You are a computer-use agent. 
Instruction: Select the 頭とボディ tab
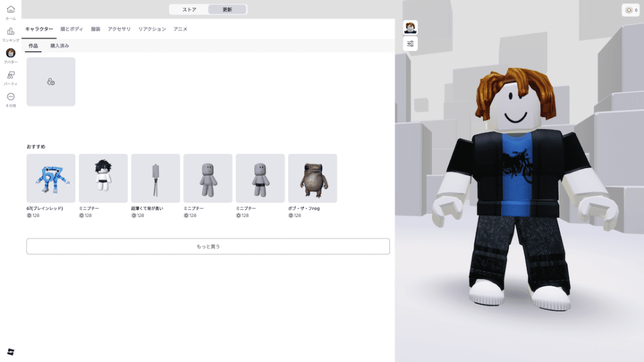click(72, 29)
